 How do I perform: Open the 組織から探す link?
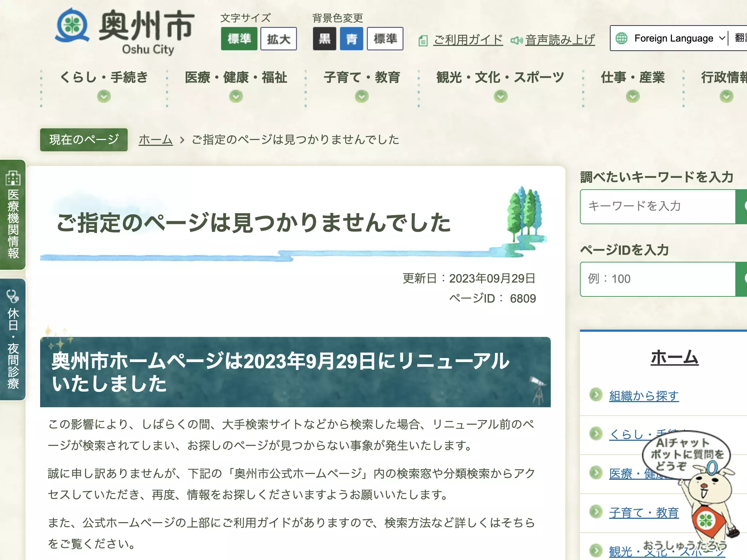coord(644,396)
